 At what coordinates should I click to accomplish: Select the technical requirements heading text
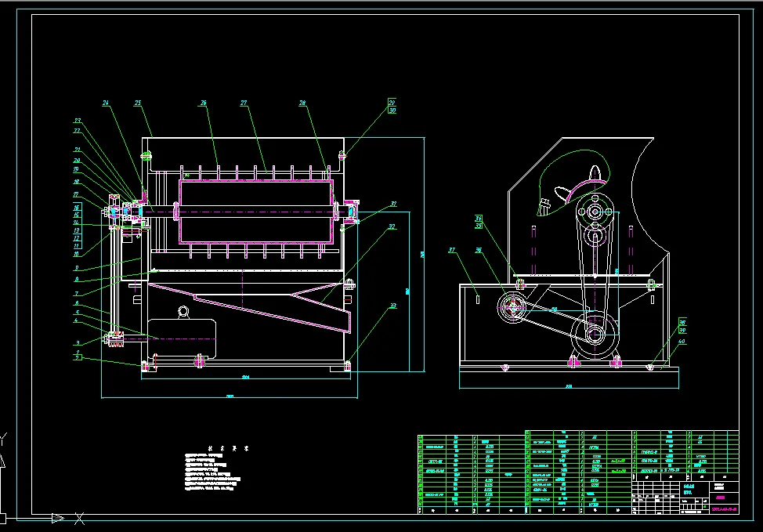pos(228,448)
